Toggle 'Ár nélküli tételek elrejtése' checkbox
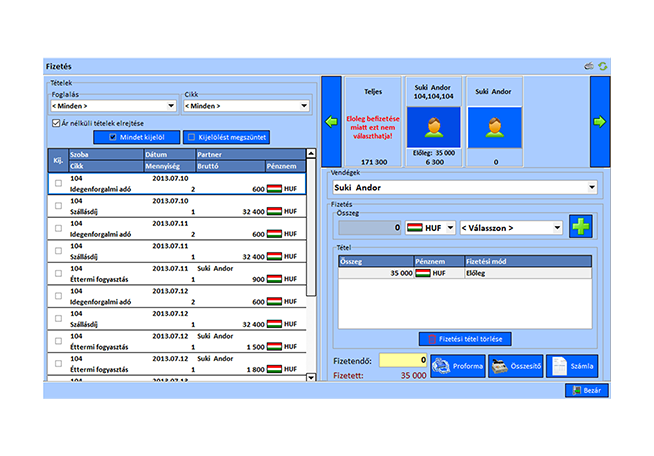This screenshot has width=654, height=456. 56,123
